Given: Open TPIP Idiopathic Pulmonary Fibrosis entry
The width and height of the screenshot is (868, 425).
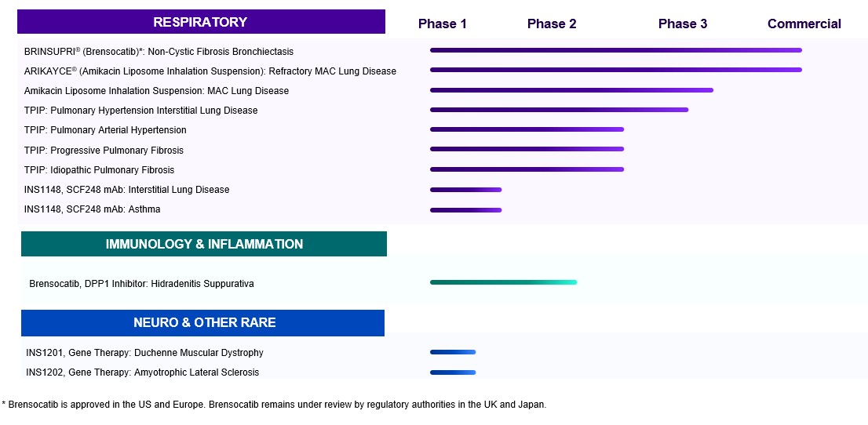Looking at the screenshot, I should [x=99, y=170].
